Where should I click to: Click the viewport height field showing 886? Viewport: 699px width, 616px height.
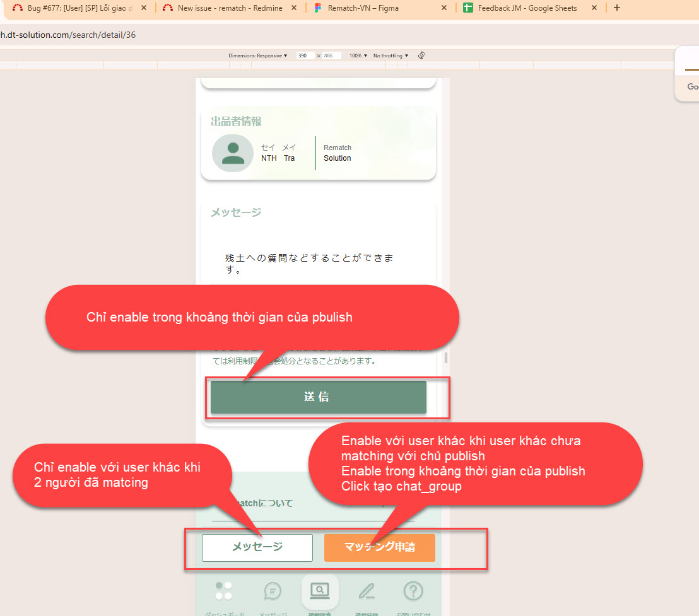pyautogui.click(x=331, y=55)
